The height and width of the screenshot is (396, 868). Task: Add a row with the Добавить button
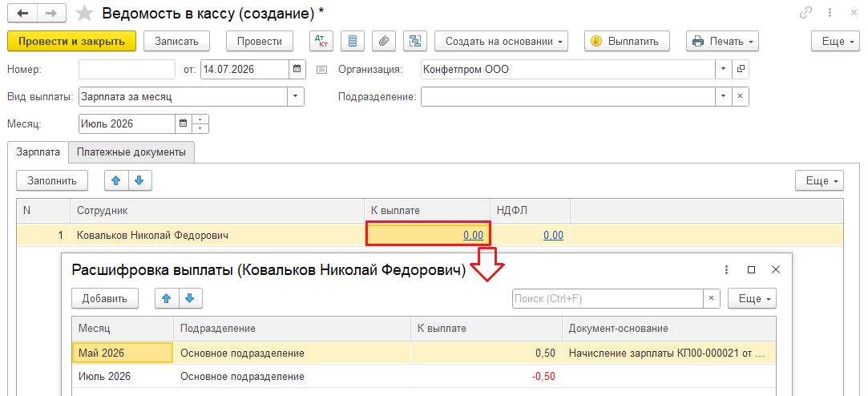click(105, 298)
